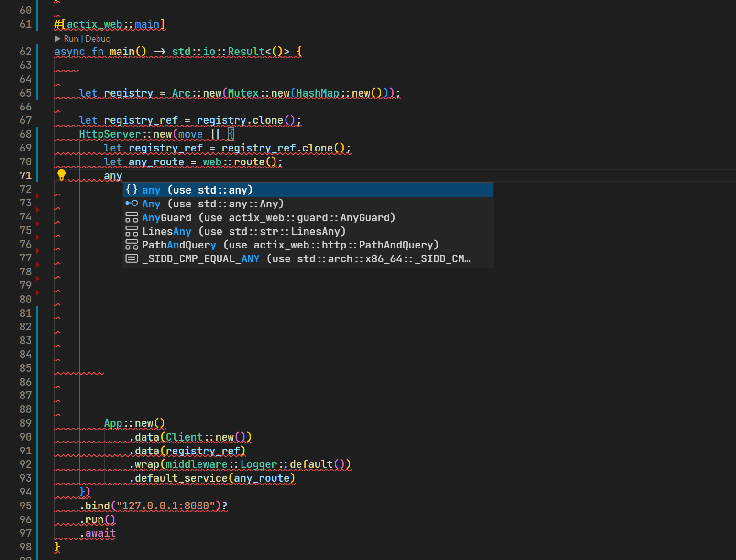Click line number 61 in the gutter
The image size is (736, 560).
tap(26, 24)
